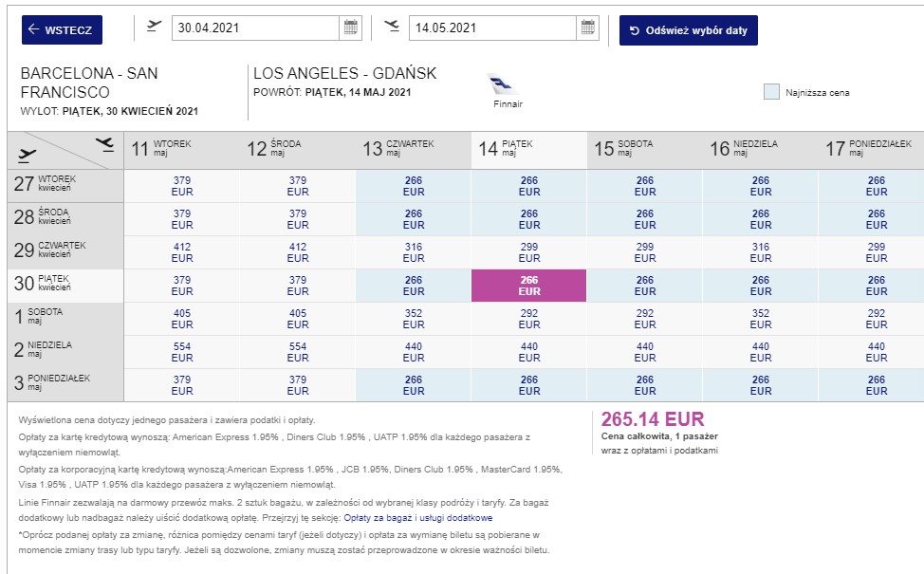Select the highlighted 266 EUR cell for 30 April / 14 May
924x574 pixels.
pos(528,286)
